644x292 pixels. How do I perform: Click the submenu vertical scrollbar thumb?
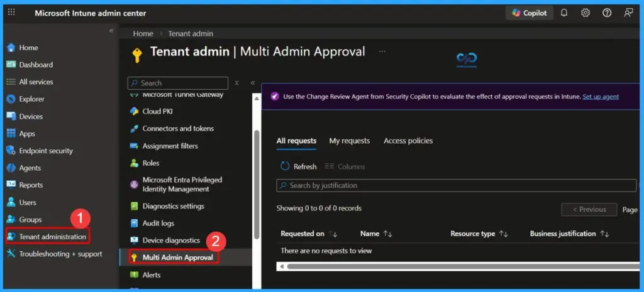[x=257, y=184]
